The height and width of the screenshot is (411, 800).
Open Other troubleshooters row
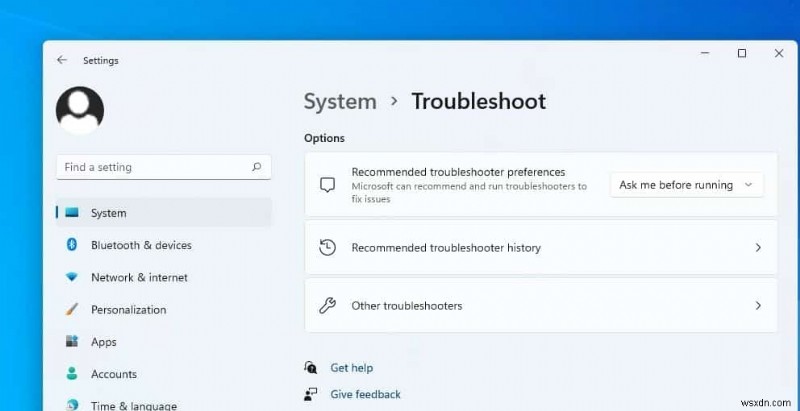pos(541,305)
